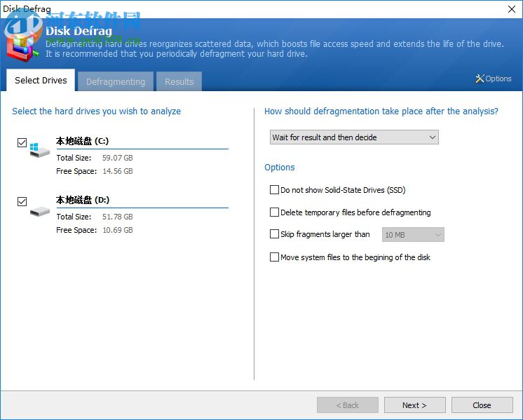Enable Move system files to beginning of disk
This screenshot has height=420, width=523.
(274, 257)
